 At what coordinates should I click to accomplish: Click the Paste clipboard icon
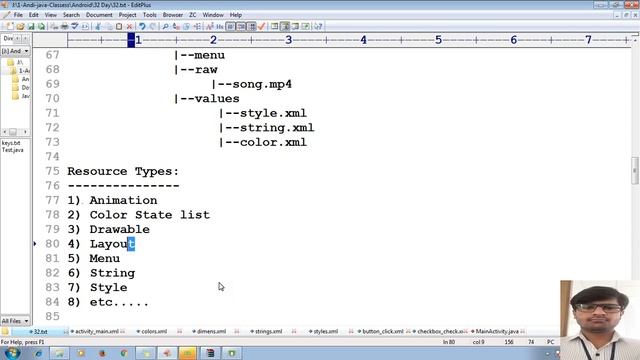pyautogui.click(x=119, y=27)
